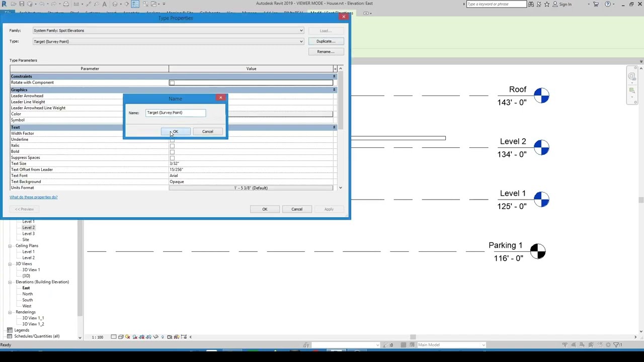This screenshot has height=362, width=644.
Task: Enable the Bold checkbox
Action: pyautogui.click(x=172, y=152)
